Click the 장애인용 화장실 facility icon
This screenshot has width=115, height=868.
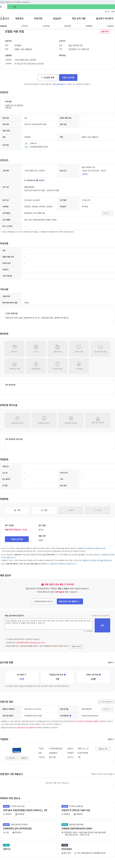pos(71,420)
